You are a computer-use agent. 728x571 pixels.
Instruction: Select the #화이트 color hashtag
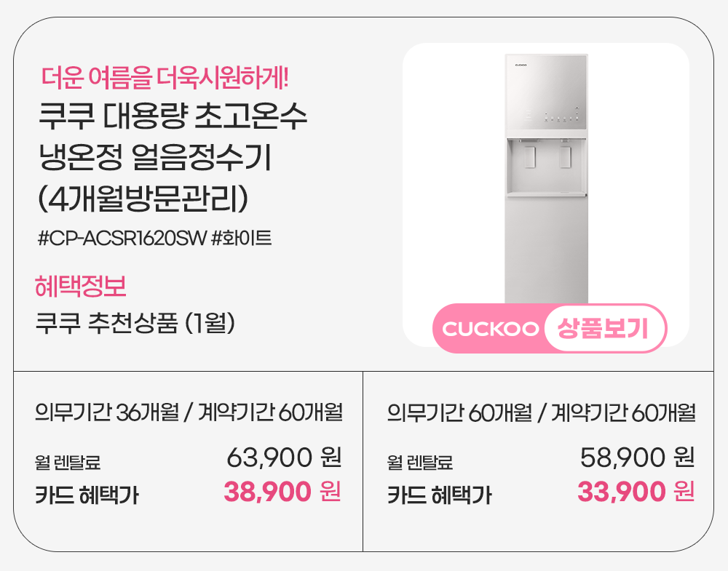(241, 238)
